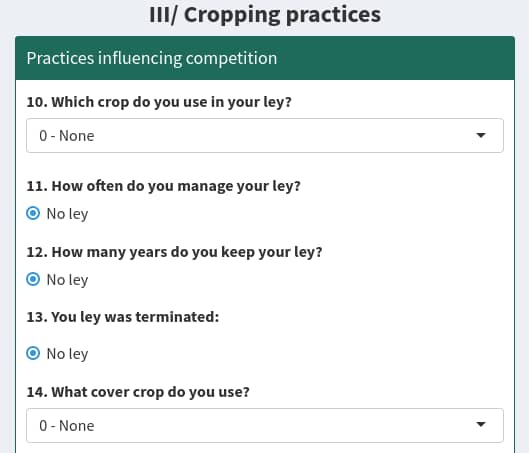Viewport: 529px width, 453px height.
Task: Click the 'No ley' label text under question 12
Action: (67, 280)
